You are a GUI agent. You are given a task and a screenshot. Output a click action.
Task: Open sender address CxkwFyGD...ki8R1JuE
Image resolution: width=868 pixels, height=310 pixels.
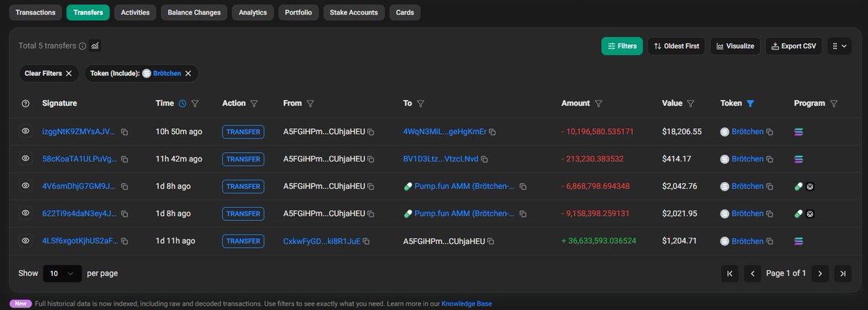click(x=321, y=241)
